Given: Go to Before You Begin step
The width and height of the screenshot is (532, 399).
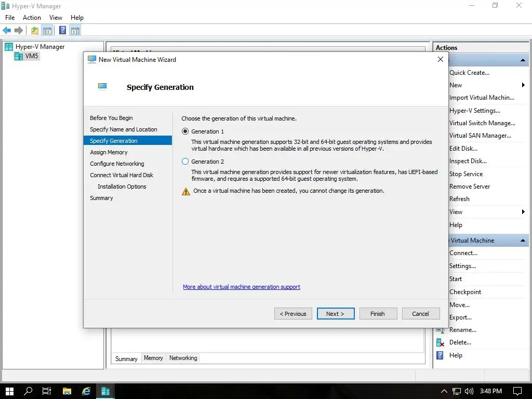Looking at the screenshot, I should click(x=111, y=118).
